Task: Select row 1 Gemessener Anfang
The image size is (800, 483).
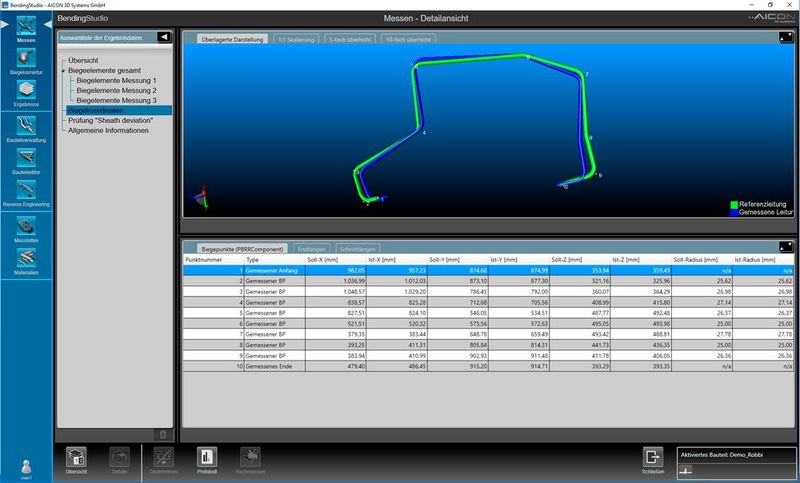Action: point(488,270)
